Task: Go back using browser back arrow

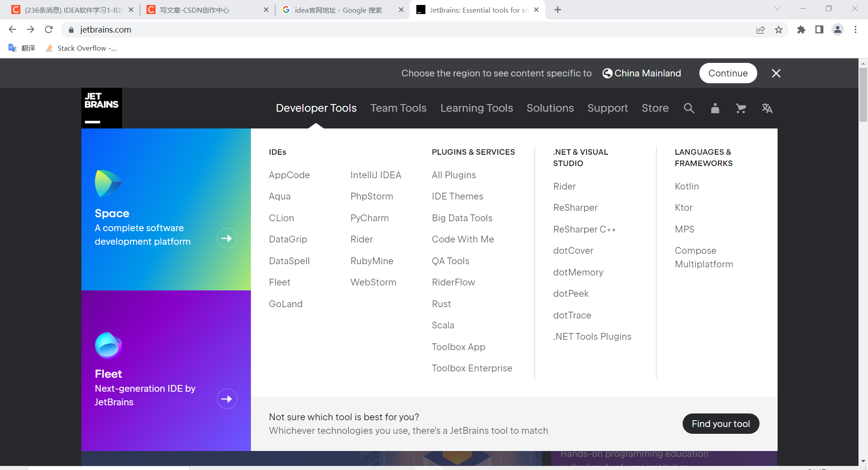Action: (x=12, y=29)
